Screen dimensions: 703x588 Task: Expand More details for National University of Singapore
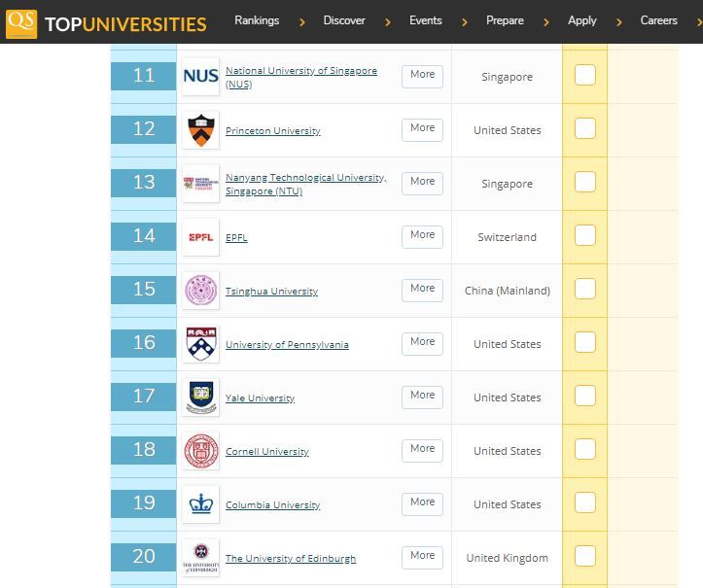(422, 75)
